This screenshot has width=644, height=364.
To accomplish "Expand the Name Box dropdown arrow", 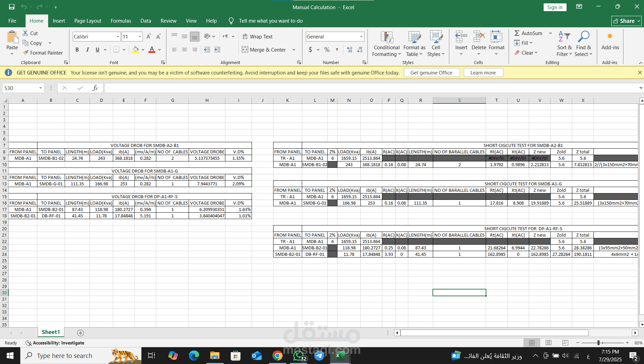I will point(40,88).
